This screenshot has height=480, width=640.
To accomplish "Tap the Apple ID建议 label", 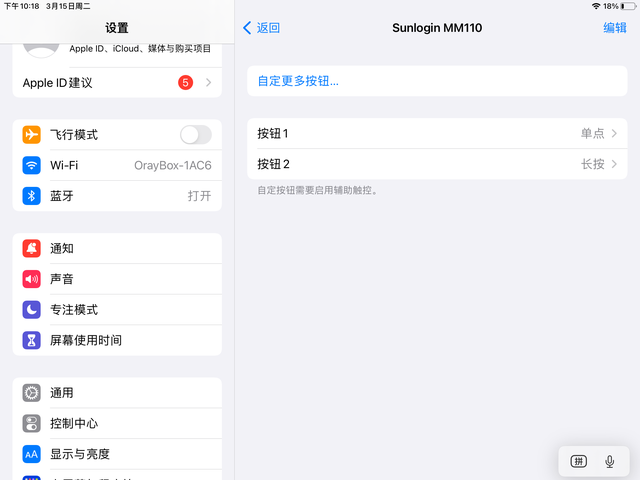I will 58,83.
